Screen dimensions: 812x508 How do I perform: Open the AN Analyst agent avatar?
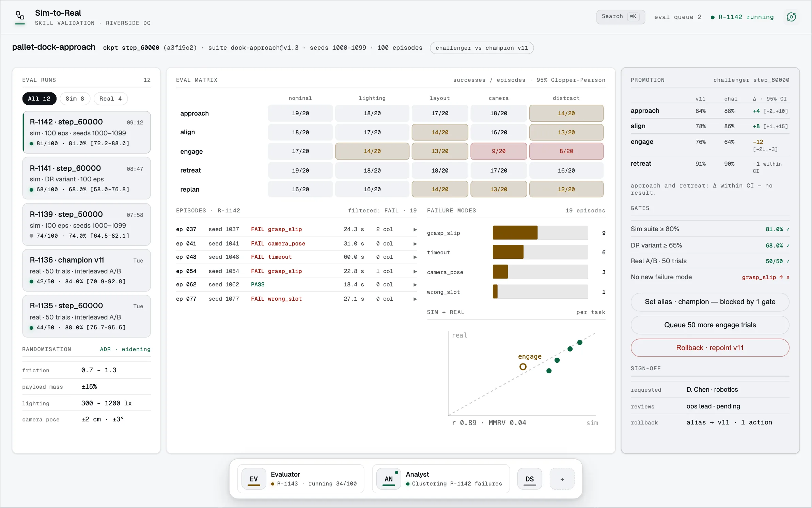[389, 479]
